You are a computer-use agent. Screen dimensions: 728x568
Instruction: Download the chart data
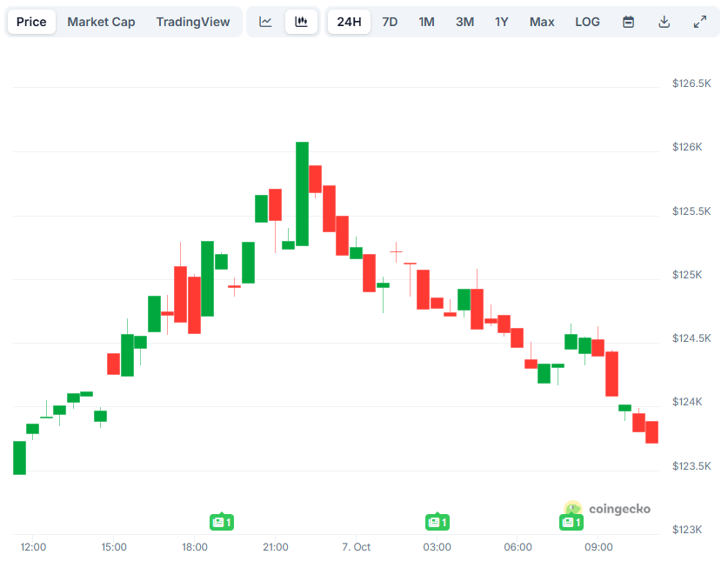tap(664, 22)
